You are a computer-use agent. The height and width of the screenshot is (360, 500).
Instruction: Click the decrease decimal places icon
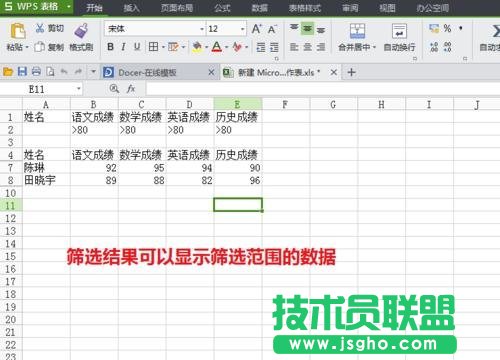click(448, 47)
